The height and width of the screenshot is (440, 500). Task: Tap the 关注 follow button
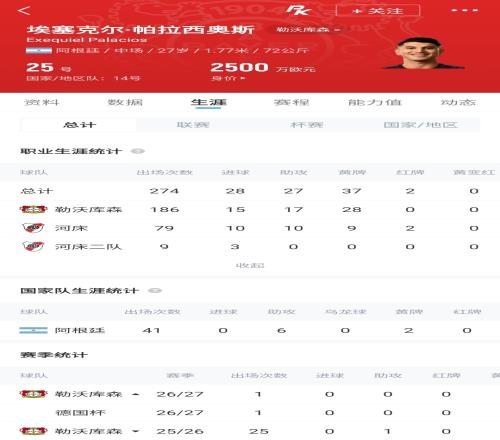(378, 11)
